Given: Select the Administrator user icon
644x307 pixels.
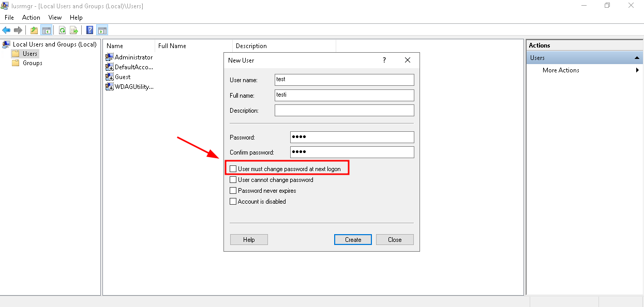Looking at the screenshot, I should 110,57.
